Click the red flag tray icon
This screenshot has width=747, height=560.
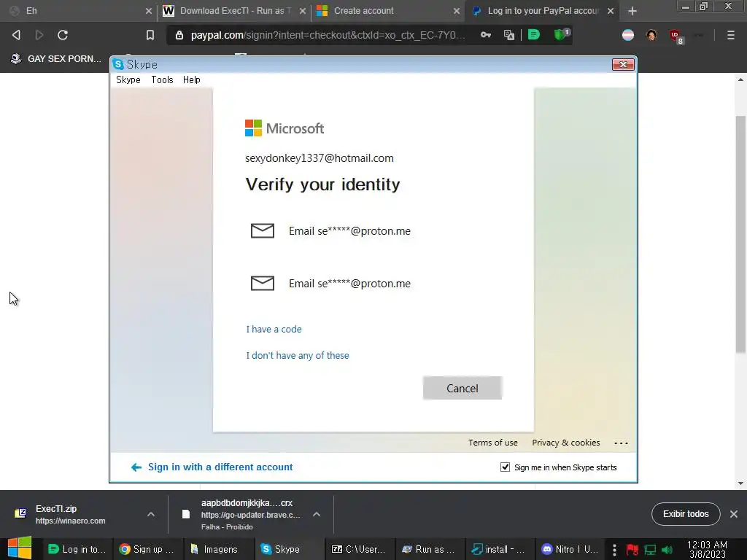632,550
